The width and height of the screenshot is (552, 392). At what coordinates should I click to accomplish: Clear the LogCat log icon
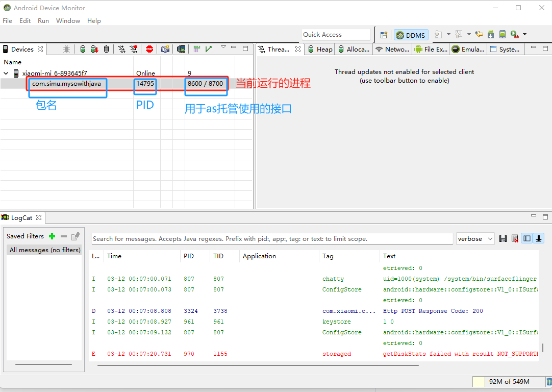tap(515, 238)
